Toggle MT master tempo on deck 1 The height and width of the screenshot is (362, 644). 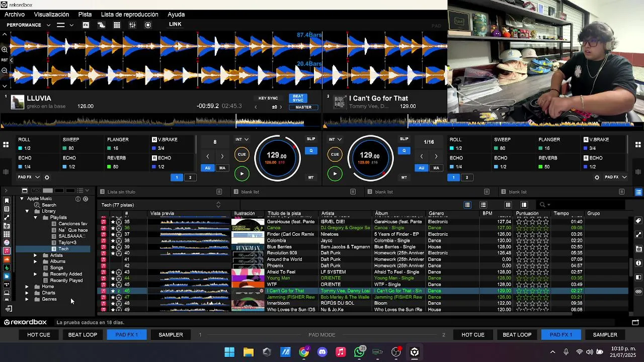coord(311,177)
